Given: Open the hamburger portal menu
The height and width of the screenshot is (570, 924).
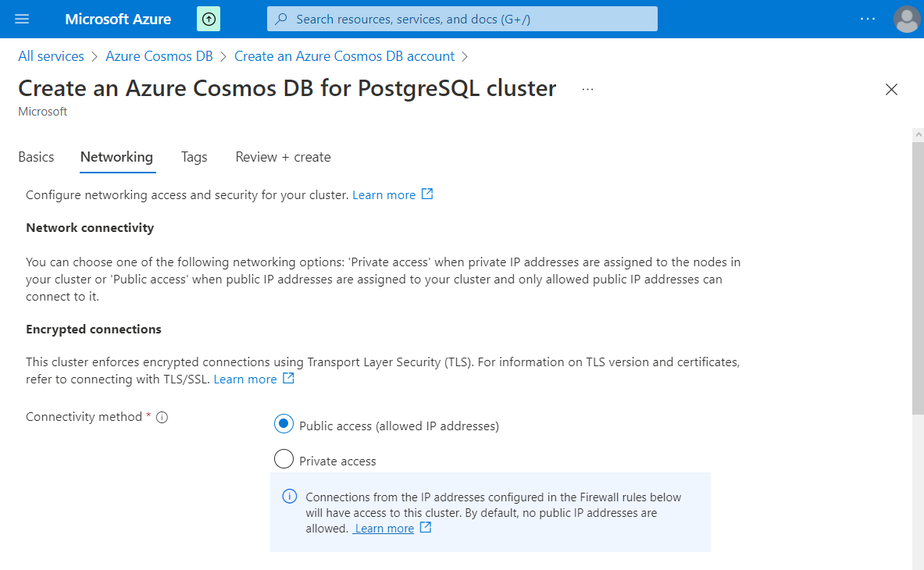Looking at the screenshot, I should (22, 19).
